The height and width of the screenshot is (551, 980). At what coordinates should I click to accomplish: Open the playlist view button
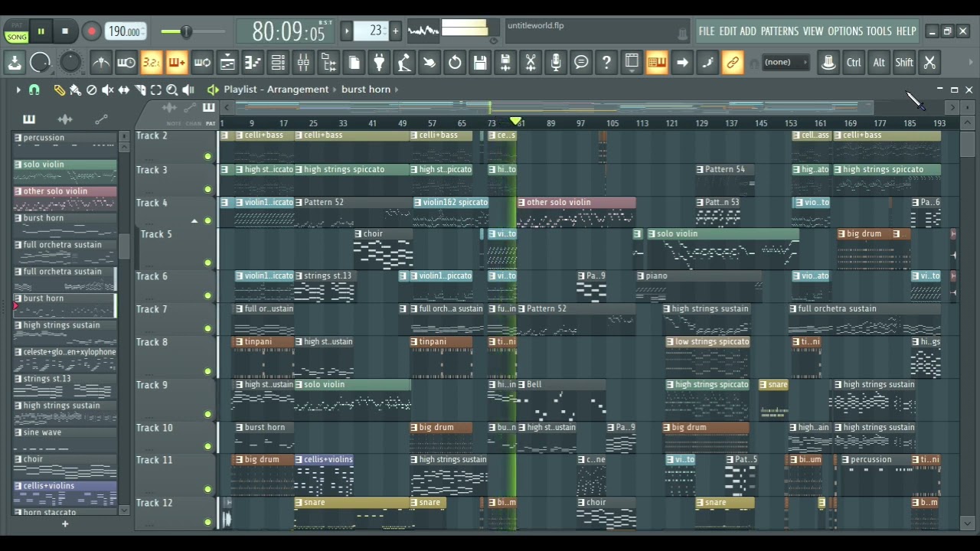pyautogui.click(x=227, y=63)
